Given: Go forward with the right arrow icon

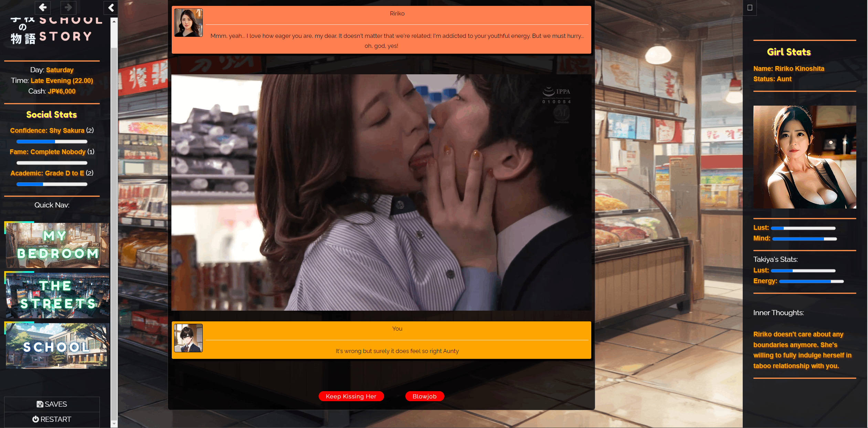Looking at the screenshot, I should (68, 7).
